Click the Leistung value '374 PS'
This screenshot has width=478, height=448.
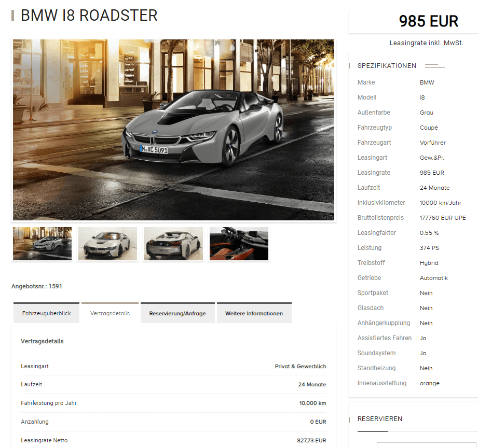(429, 248)
